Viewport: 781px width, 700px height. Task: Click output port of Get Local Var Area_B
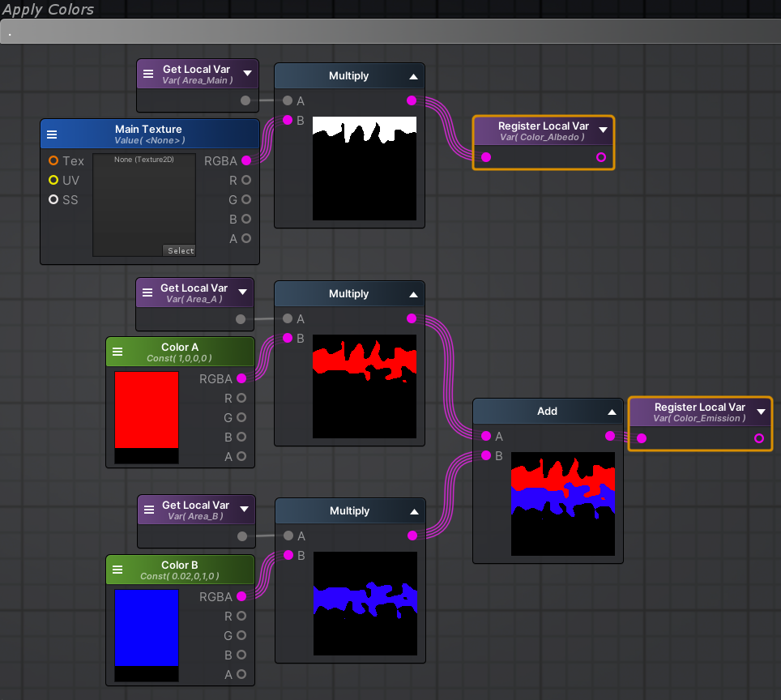click(x=242, y=536)
